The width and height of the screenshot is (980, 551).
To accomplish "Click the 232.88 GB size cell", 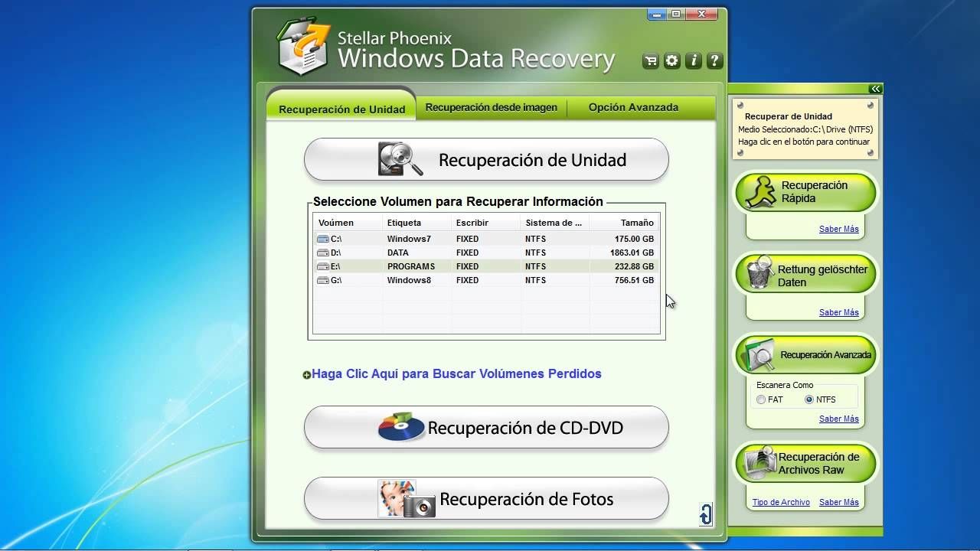I will (x=634, y=266).
